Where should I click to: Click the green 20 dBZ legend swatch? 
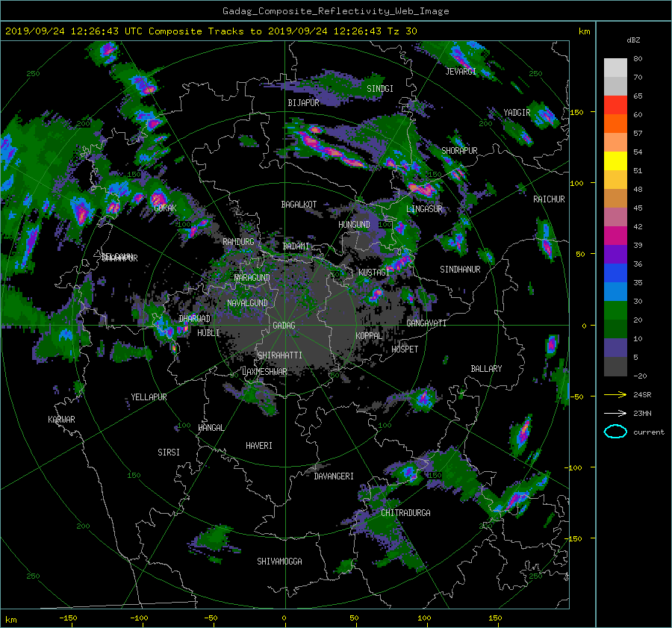[x=615, y=310]
